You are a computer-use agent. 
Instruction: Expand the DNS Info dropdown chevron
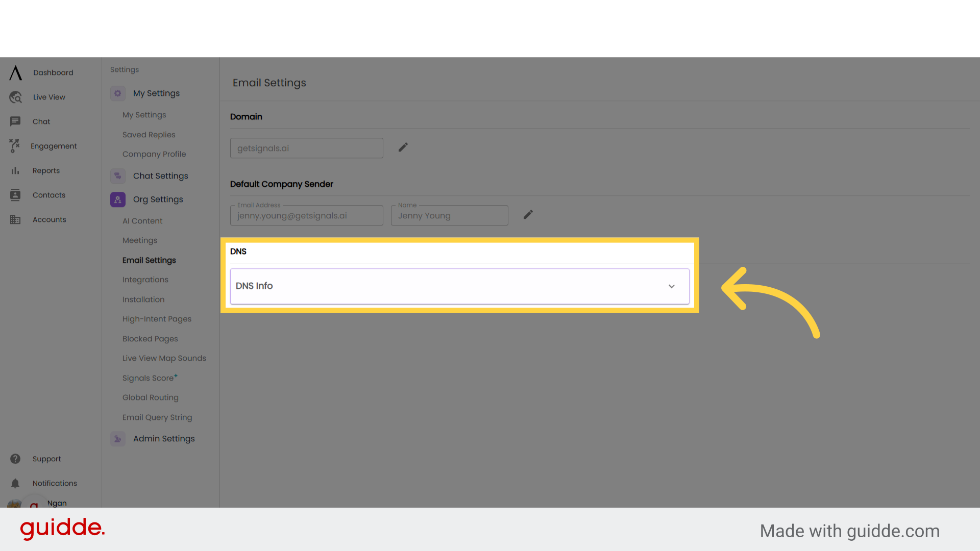672,286
